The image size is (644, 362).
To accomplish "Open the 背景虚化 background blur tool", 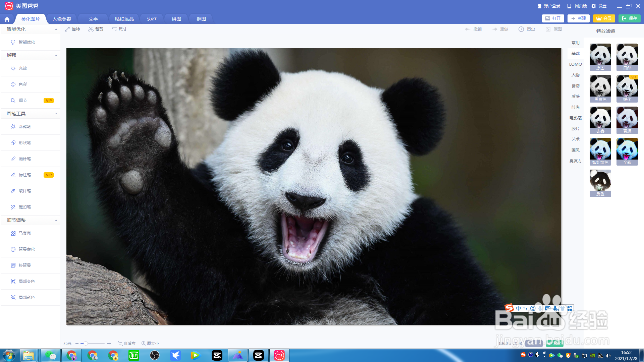I will [x=26, y=249].
